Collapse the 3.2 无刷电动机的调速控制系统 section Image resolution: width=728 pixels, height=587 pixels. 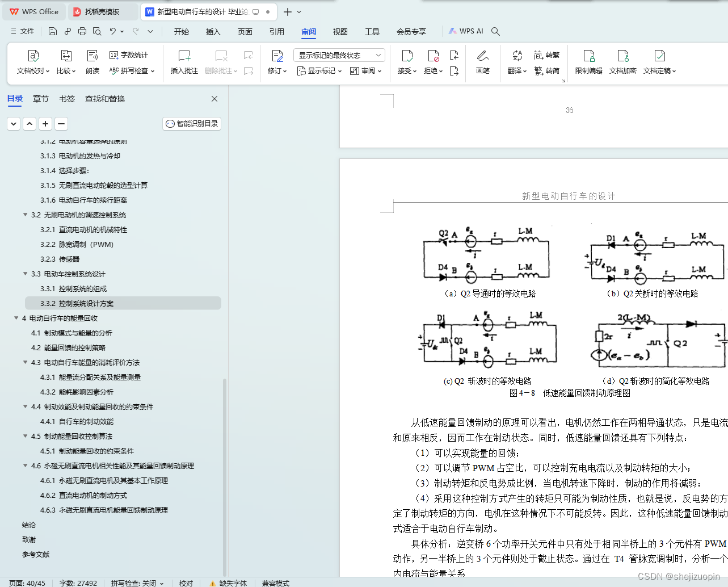tap(25, 215)
